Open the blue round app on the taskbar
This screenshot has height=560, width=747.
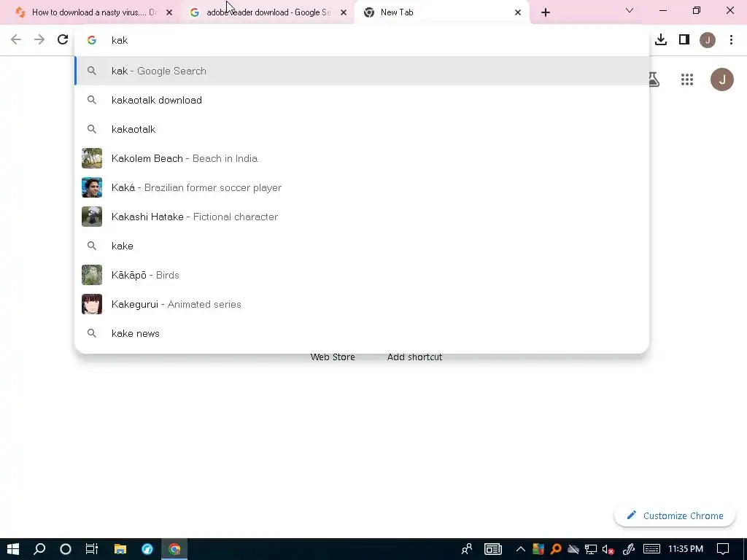[147, 549]
